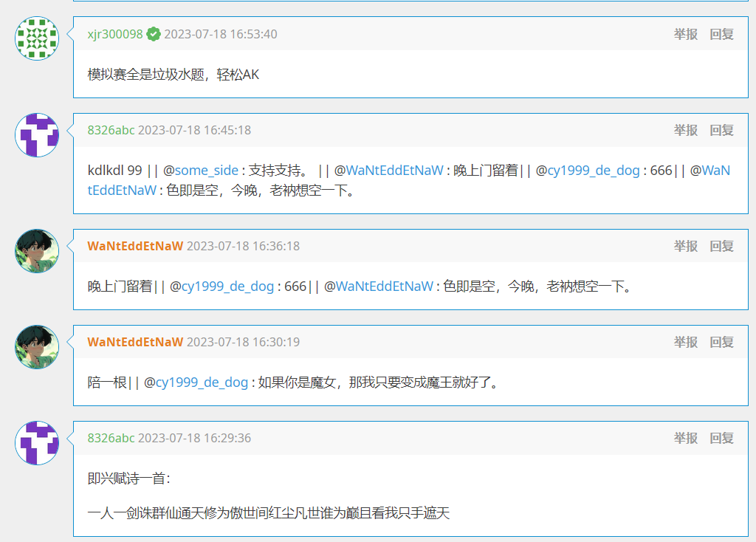This screenshot has width=756, height=542.
Task: Click the text 如果你是魔女，那我只要变成魔王就好了。
Action: click(380, 383)
